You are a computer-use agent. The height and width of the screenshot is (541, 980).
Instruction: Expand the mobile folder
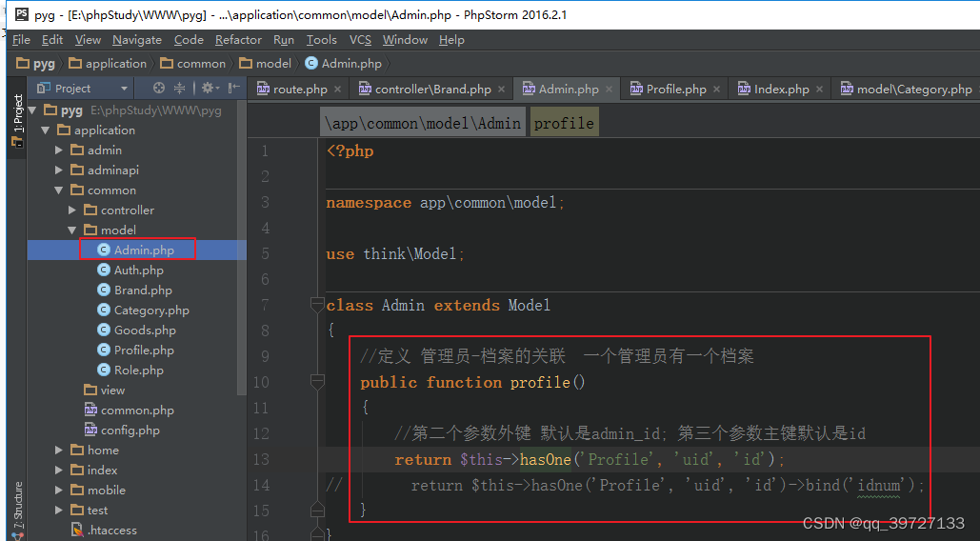tap(59, 490)
